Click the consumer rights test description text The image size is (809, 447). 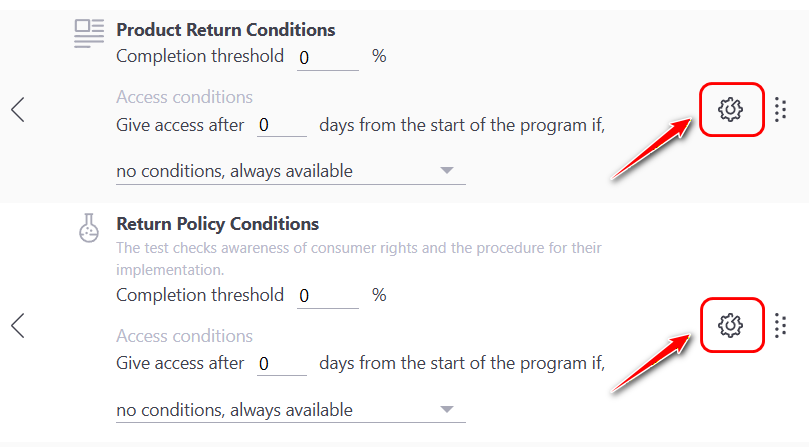click(358, 257)
